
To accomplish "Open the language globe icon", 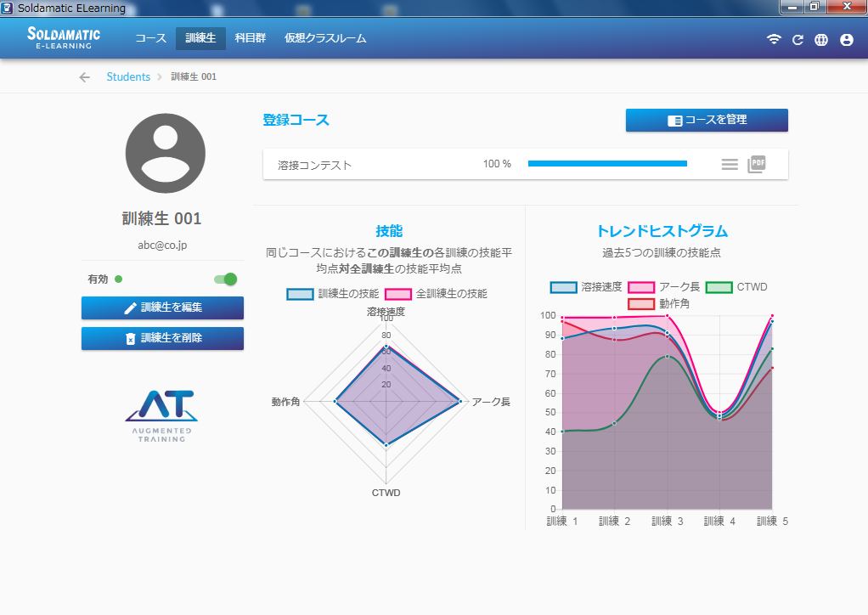I will click(x=821, y=39).
